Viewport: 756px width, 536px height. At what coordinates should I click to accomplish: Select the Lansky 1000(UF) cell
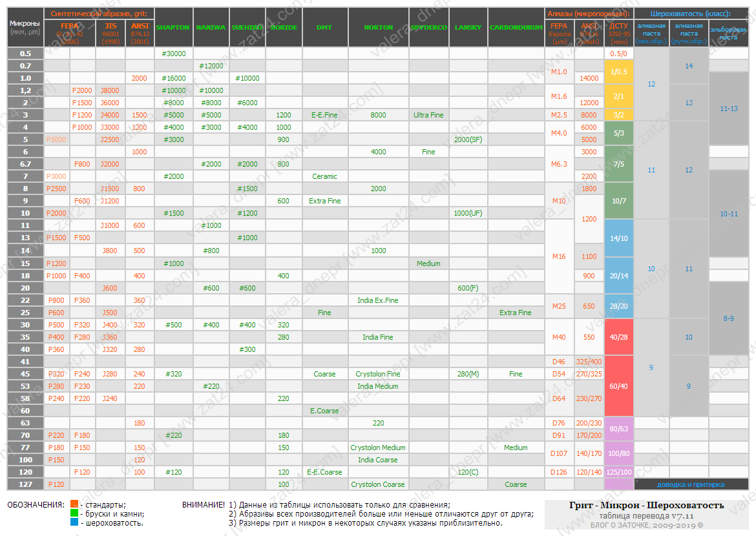point(468,213)
